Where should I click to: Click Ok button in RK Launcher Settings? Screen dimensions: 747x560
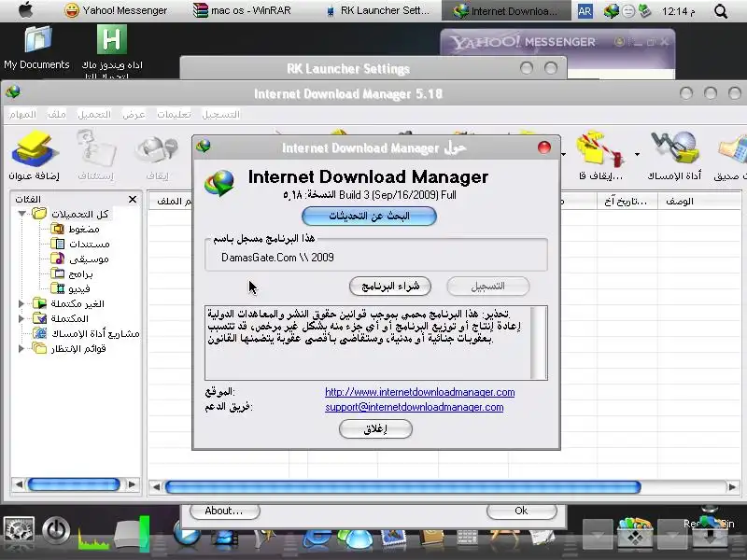(522, 511)
